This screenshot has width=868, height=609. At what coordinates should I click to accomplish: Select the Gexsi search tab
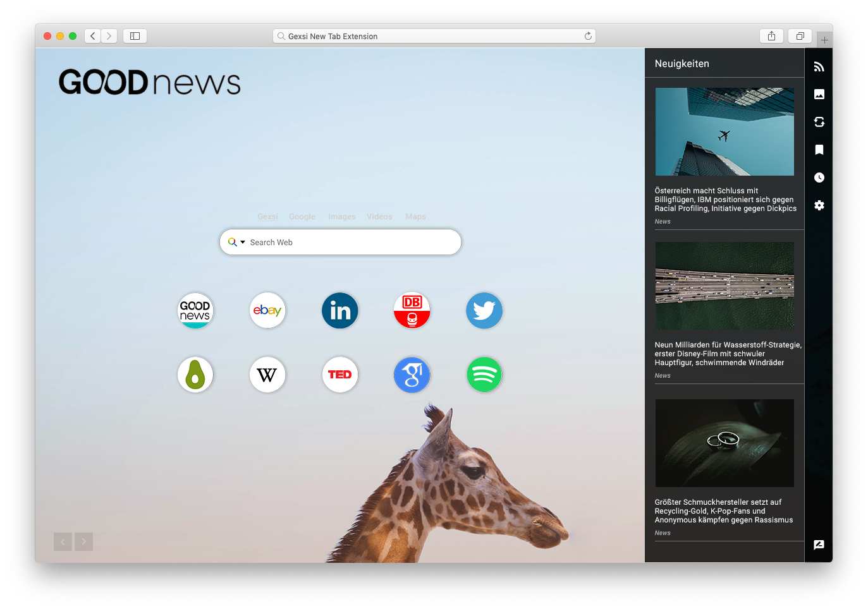click(x=267, y=217)
